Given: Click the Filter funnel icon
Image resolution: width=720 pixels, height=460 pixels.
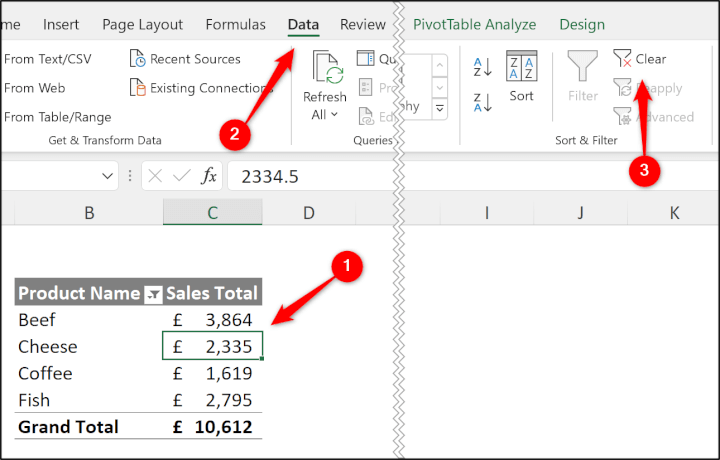Looking at the screenshot, I should (x=583, y=76).
